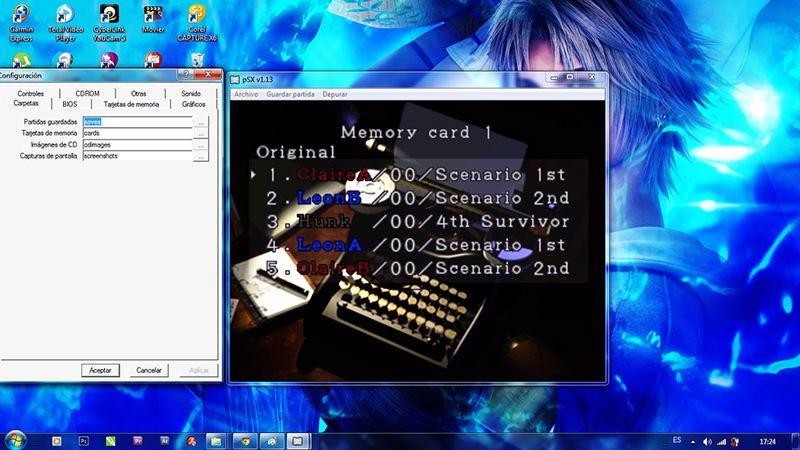Switch to the Sonido tab

191,93
